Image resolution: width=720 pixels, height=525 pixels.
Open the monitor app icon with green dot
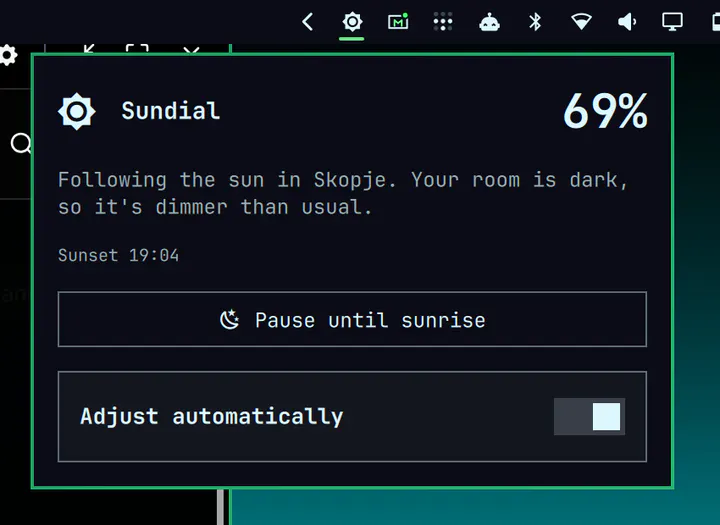coord(398,22)
